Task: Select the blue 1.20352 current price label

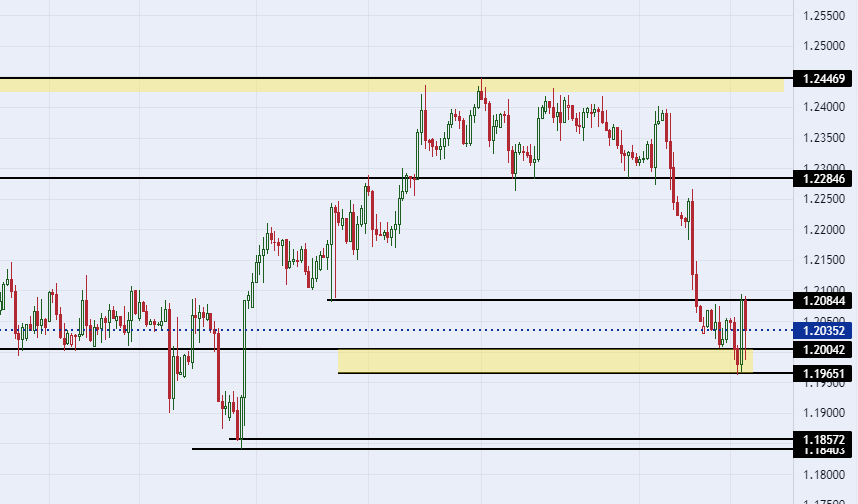Action: coord(822,331)
